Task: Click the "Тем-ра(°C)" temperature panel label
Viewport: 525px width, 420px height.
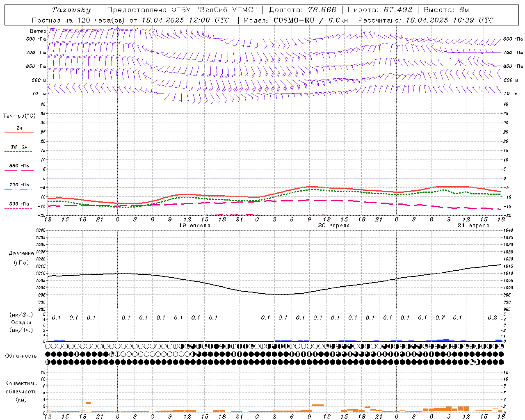Action: [19, 116]
